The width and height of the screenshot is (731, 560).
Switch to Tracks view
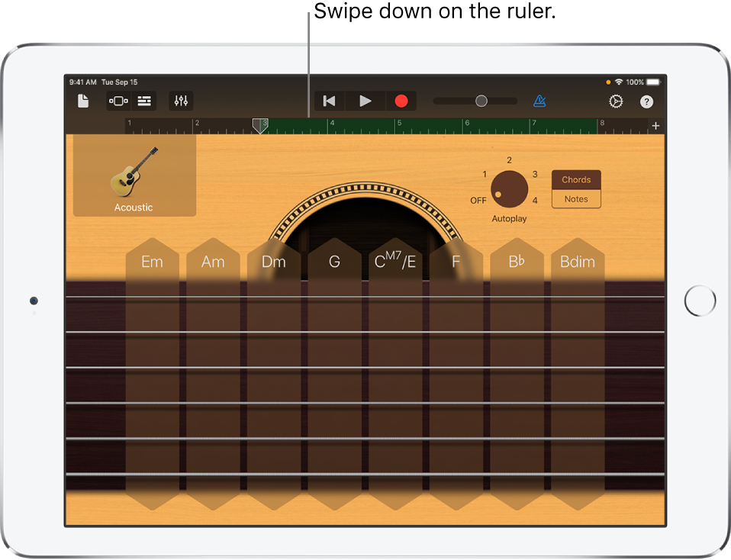point(143,101)
